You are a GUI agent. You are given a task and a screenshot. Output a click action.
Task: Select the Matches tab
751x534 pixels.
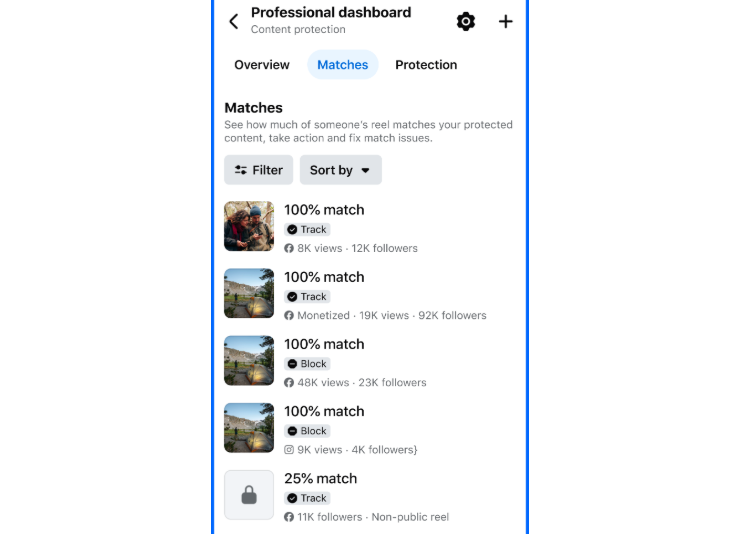[342, 65]
